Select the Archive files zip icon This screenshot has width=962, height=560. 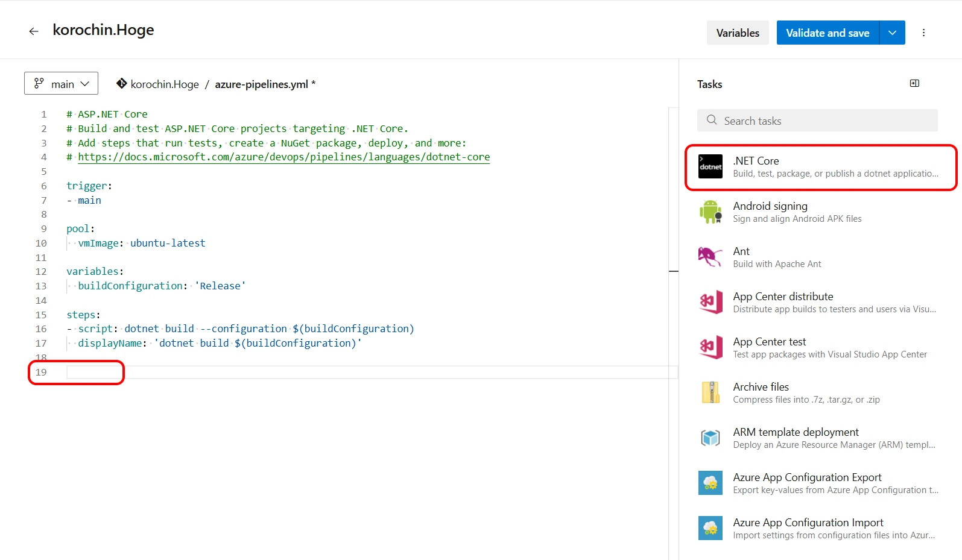tap(710, 393)
